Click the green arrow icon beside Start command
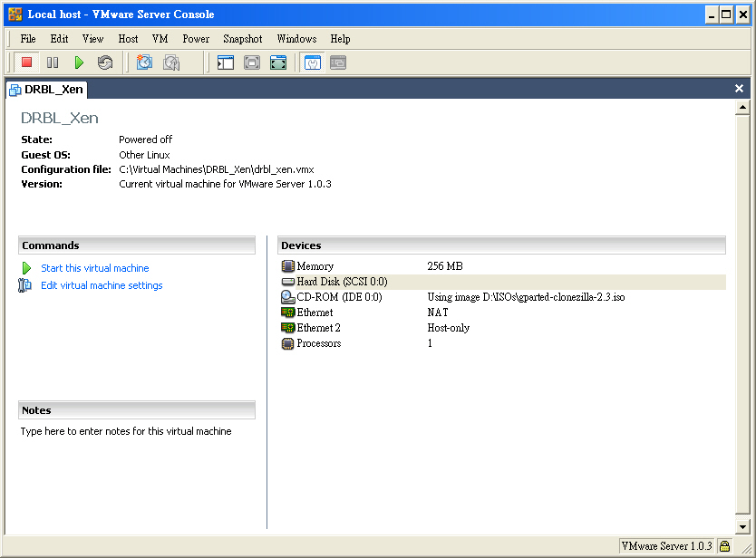The image size is (756, 558). [x=26, y=268]
